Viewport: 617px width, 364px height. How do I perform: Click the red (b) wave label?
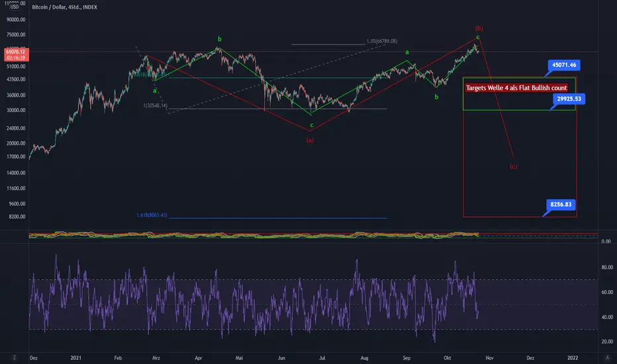[479, 28]
